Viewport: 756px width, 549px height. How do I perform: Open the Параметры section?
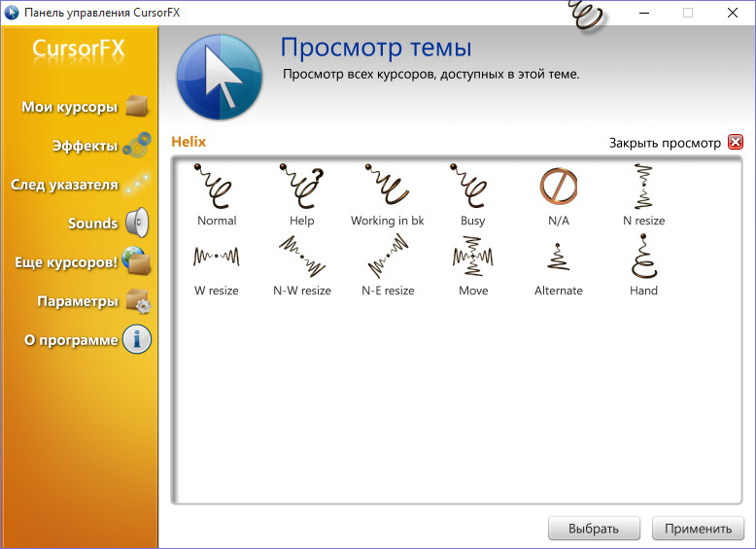pyautogui.click(x=78, y=301)
